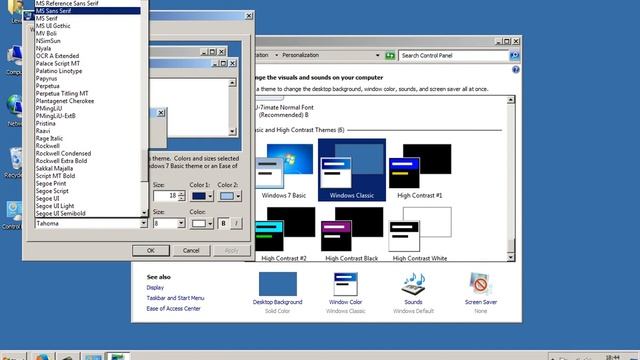Click Personalization breadcrumb in address bar
This screenshot has width=640, height=360.
click(300, 55)
